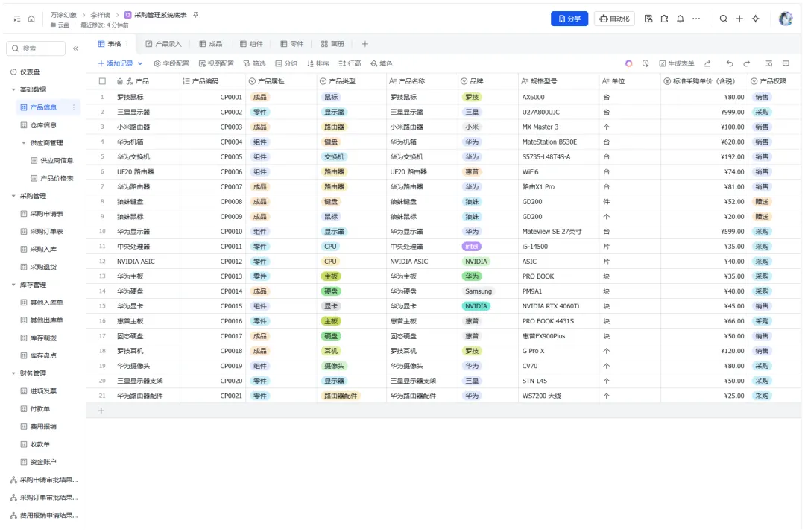The height and width of the screenshot is (532, 805).
Task: Switch to the 成品 tab
Action: (x=210, y=44)
